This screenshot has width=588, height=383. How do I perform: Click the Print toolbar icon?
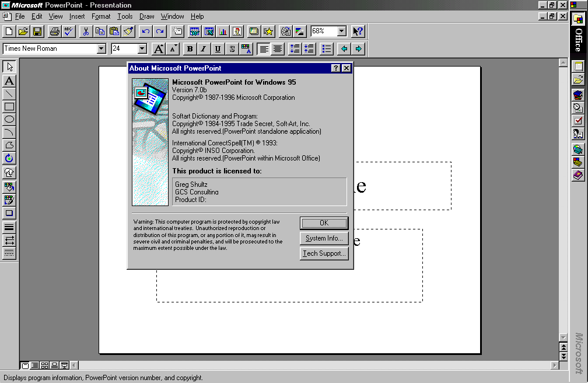(x=55, y=32)
